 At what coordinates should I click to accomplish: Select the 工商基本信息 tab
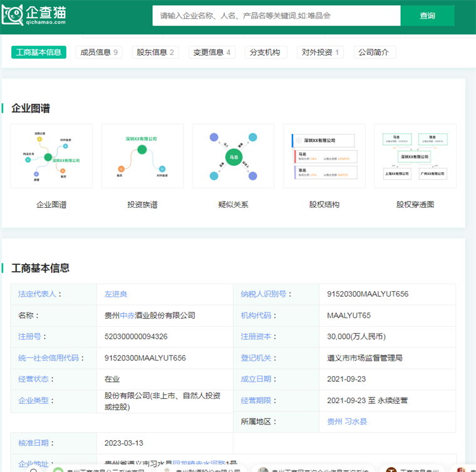pyautogui.click(x=39, y=52)
